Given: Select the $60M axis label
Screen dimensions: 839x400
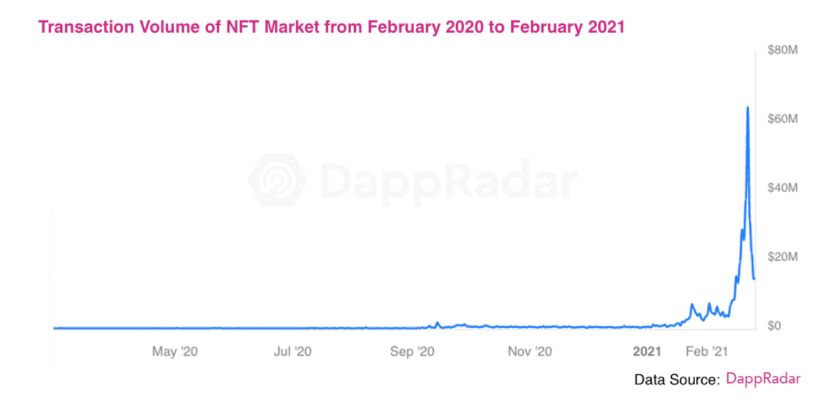Looking at the screenshot, I should [782, 119].
